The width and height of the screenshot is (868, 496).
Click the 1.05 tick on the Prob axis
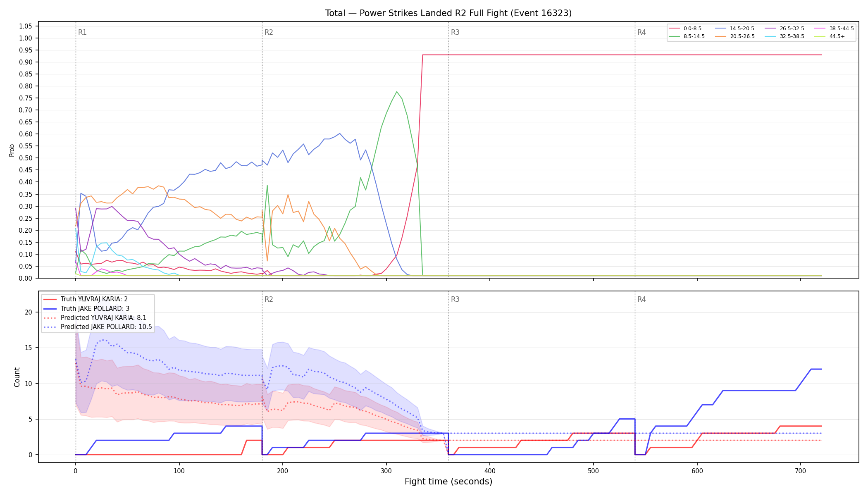click(25, 26)
